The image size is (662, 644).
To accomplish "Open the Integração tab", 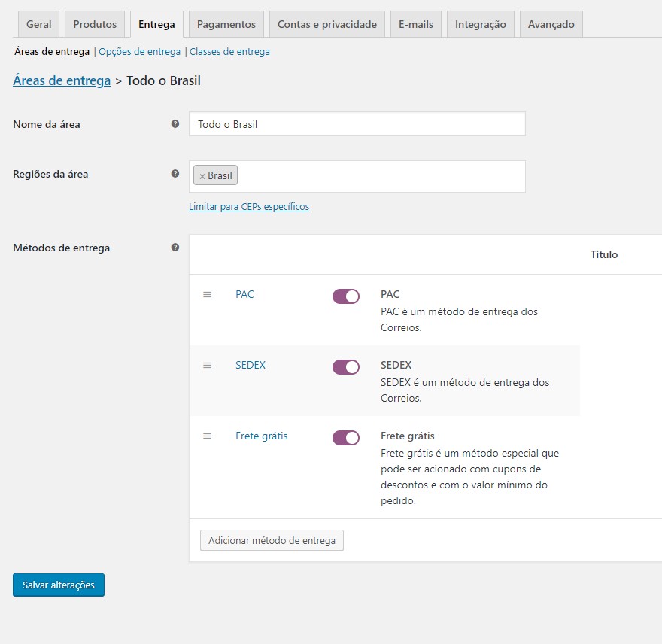I will 481,25.
